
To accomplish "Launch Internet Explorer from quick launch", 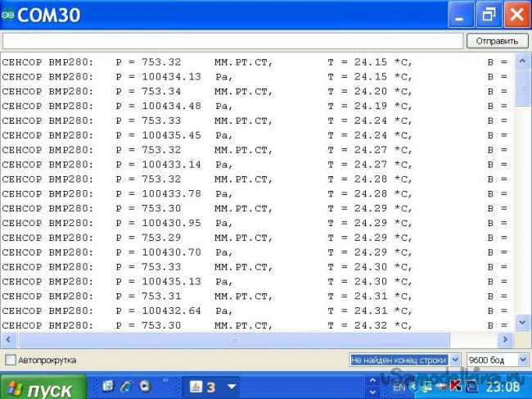I will 126,386.
